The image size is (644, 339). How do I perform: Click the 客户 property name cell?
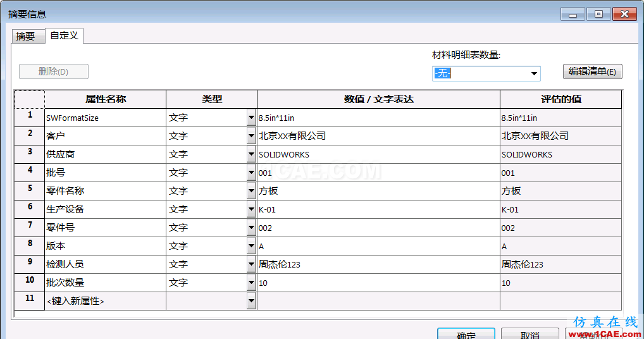click(105, 136)
